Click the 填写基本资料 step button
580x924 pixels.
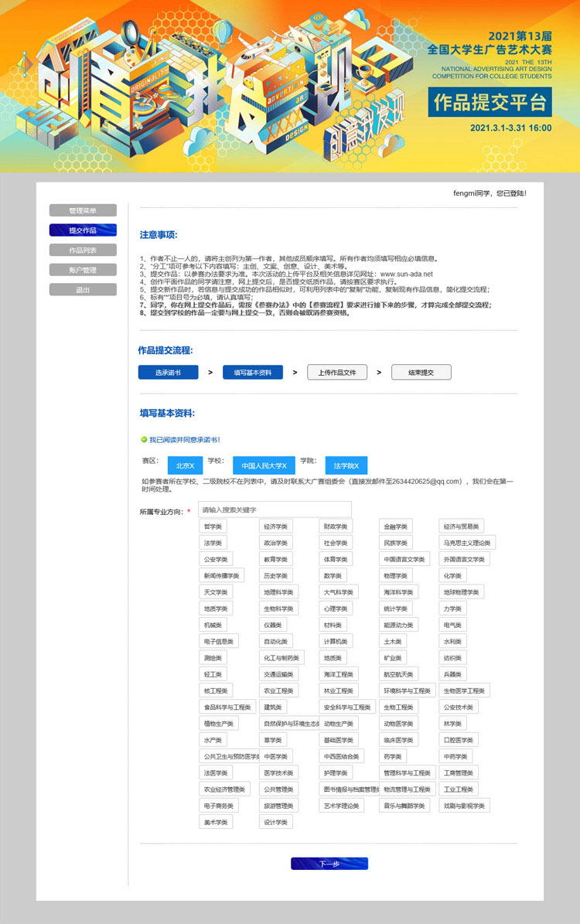(253, 373)
